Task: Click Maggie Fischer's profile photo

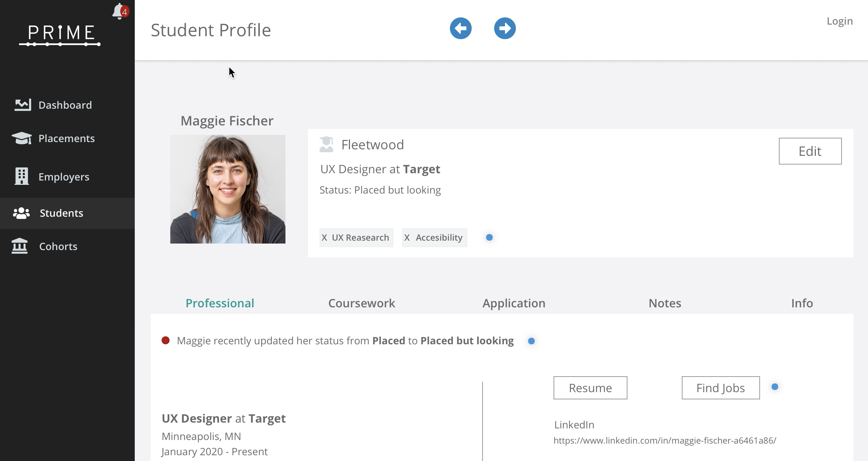Action: click(x=228, y=189)
